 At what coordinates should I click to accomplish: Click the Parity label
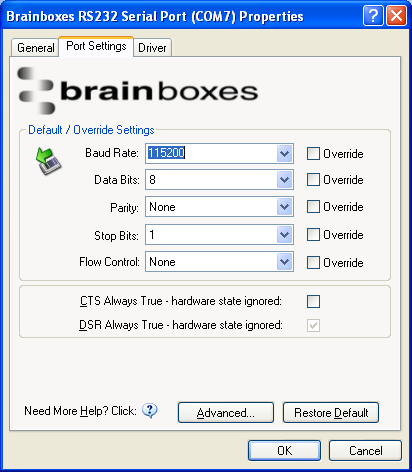coord(124,208)
